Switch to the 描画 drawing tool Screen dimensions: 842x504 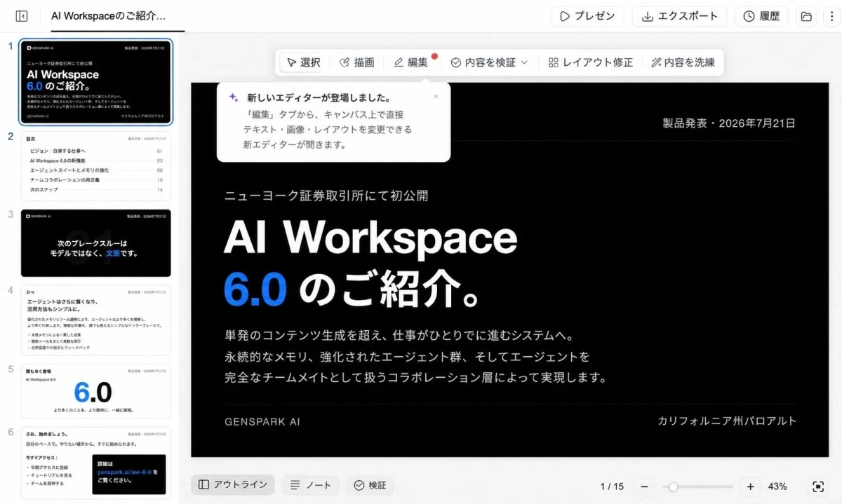356,62
